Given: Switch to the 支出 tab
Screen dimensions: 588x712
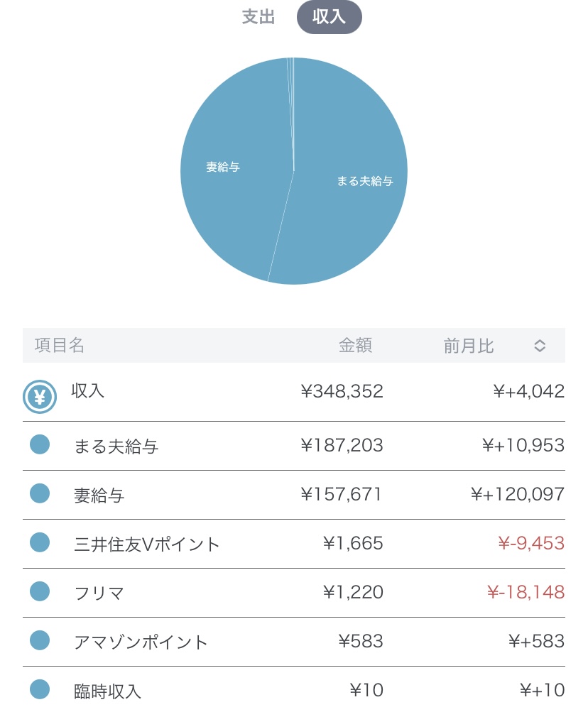Looking at the screenshot, I should (x=258, y=18).
